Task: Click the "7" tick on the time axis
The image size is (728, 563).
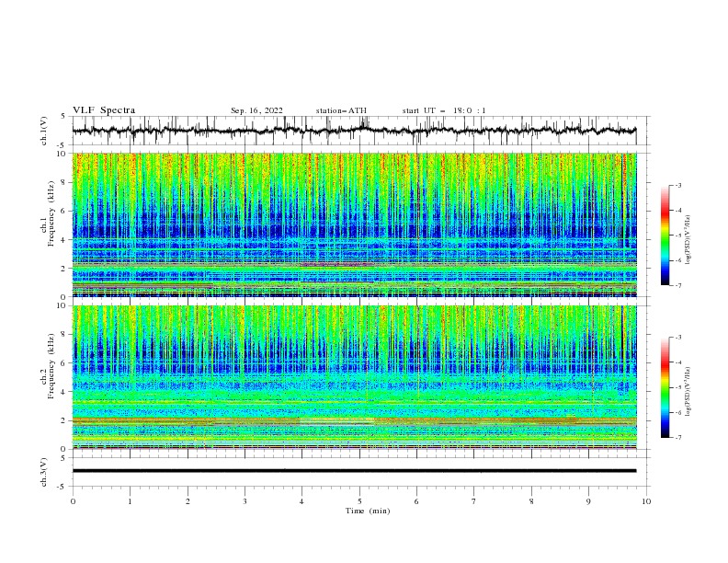Action: 474,501
